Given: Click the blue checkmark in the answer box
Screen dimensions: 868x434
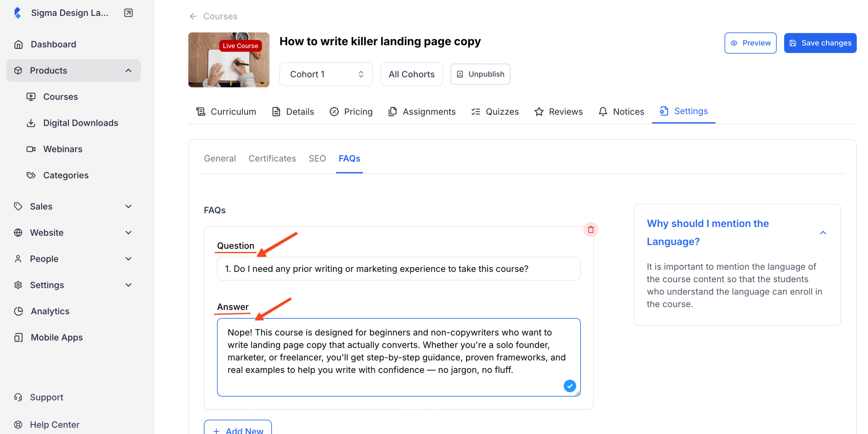Looking at the screenshot, I should (x=570, y=386).
